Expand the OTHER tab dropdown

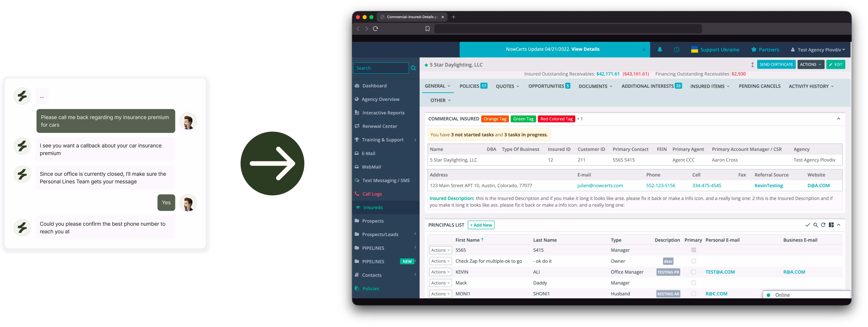440,100
